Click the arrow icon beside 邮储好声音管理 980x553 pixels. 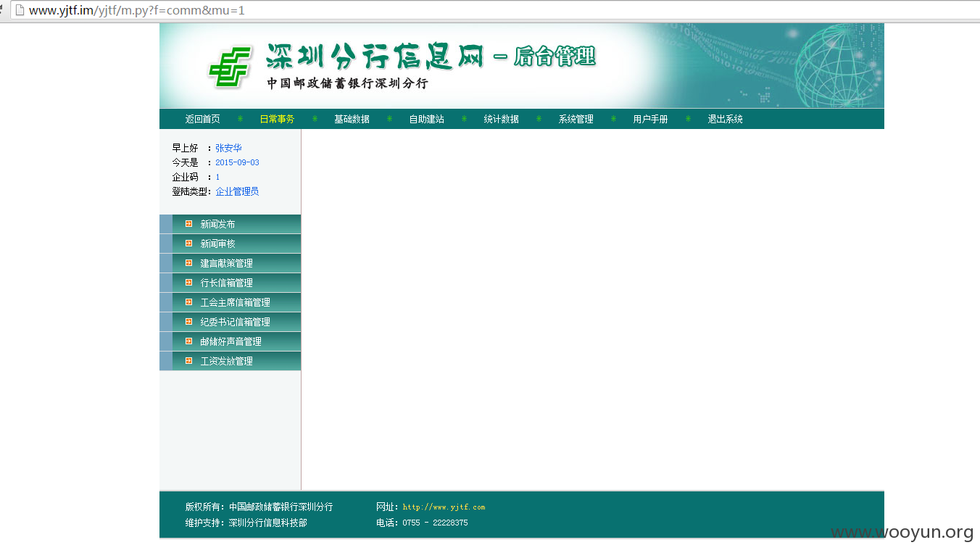point(188,341)
